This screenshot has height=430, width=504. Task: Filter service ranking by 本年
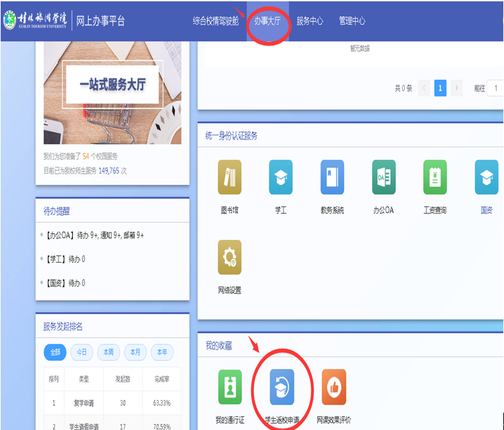162,352
